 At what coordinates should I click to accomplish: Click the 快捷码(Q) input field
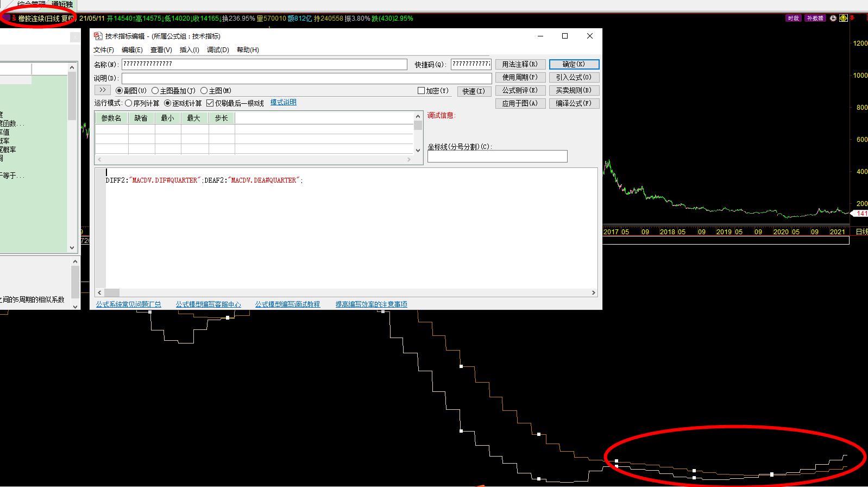point(471,64)
